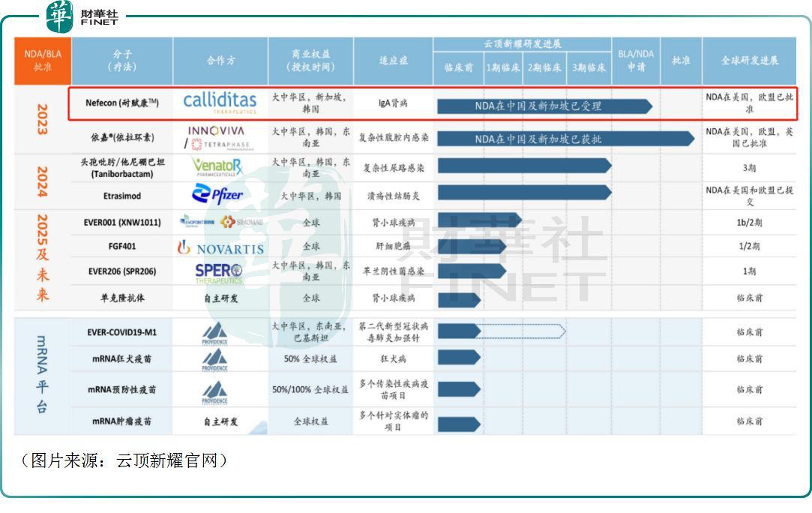Select the Pfizer logo on the Etrasimod row

218,193
